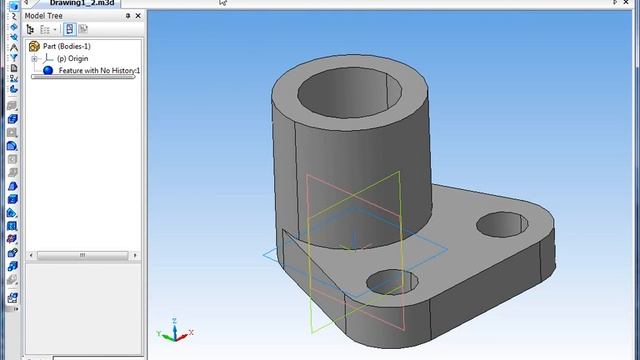Expand the (p) Origin tree node
Viewport: 640px width, 360px height.
click(34, 59)
